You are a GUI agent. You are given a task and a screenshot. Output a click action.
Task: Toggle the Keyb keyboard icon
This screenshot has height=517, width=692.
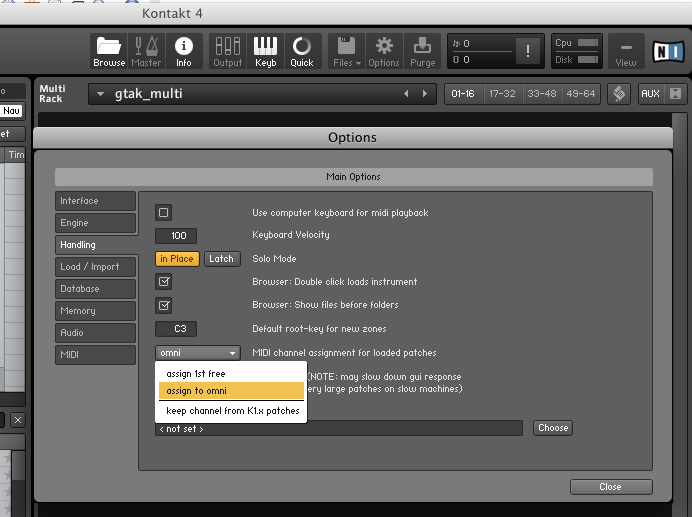(265, 50)
